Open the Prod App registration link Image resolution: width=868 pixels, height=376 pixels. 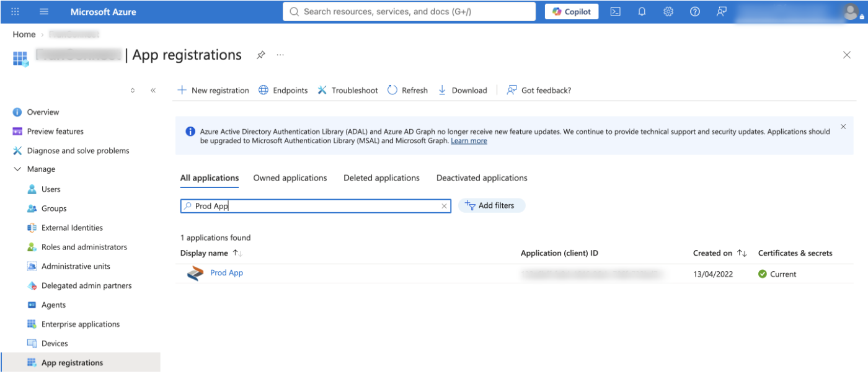point(226,273)
